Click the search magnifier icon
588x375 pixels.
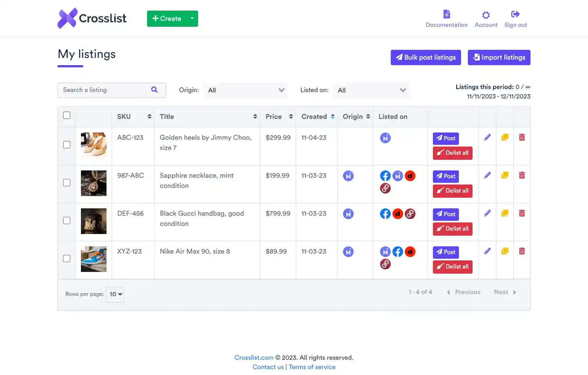coord(154,90)
